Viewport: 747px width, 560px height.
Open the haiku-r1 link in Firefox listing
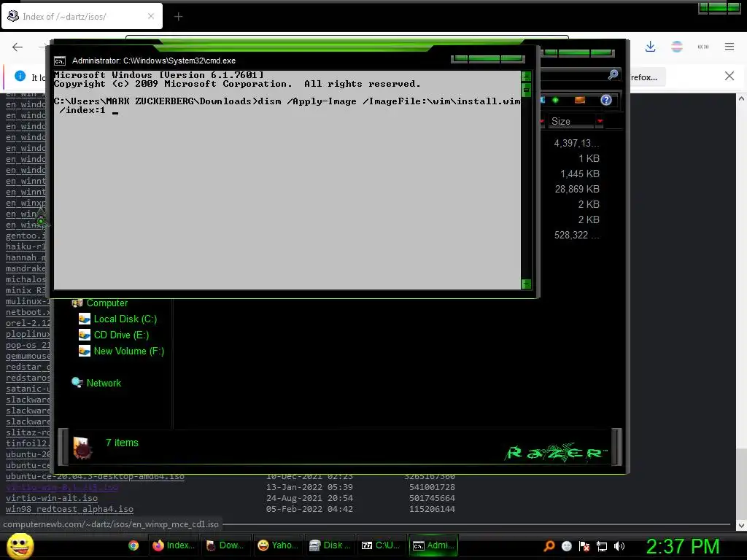click(26, 246)
